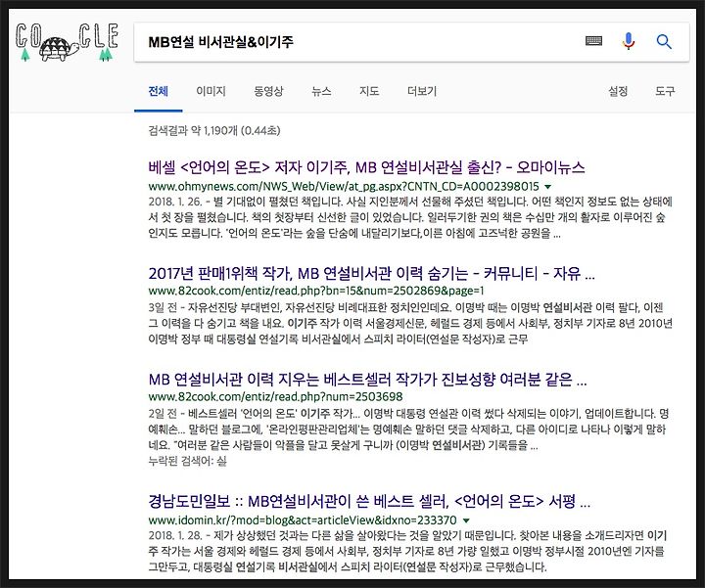Screen dimensions: 705x588
Task: Open the 오마이뉴스 언어의 온도 result
Action: pos(366,167)
